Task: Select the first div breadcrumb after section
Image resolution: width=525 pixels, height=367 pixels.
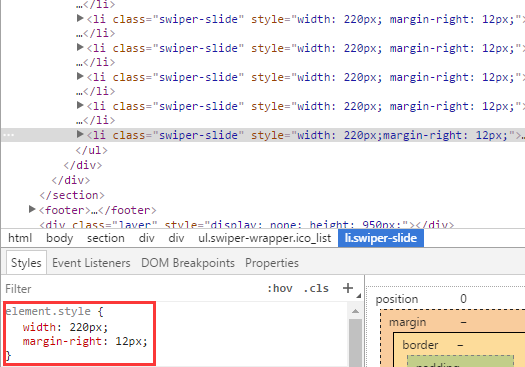Action: [x=147, y=238]
